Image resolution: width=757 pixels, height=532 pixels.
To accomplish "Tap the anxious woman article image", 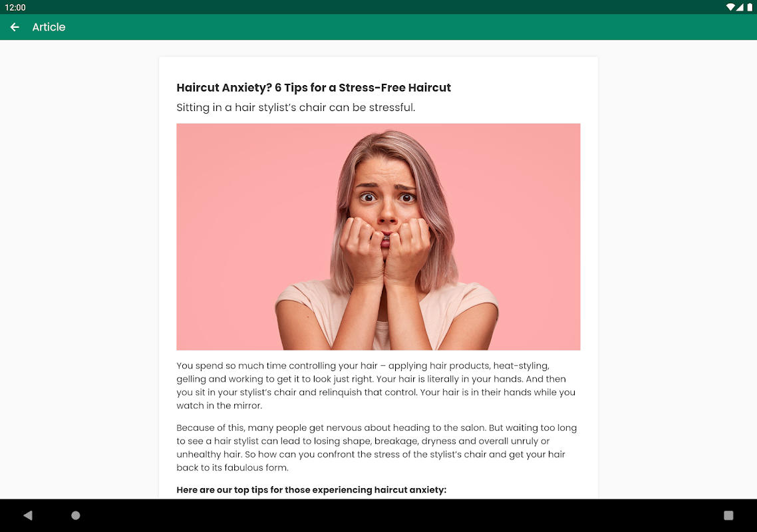I will point(378,237).
